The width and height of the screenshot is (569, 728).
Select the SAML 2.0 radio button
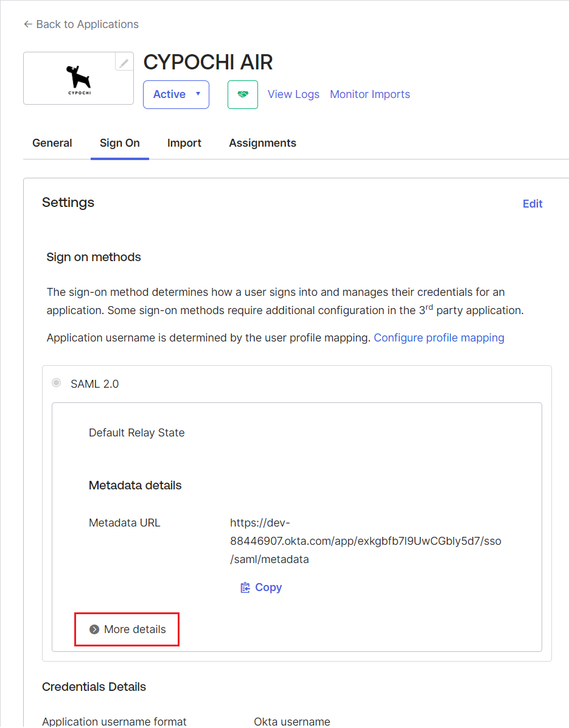coord(56,383)
